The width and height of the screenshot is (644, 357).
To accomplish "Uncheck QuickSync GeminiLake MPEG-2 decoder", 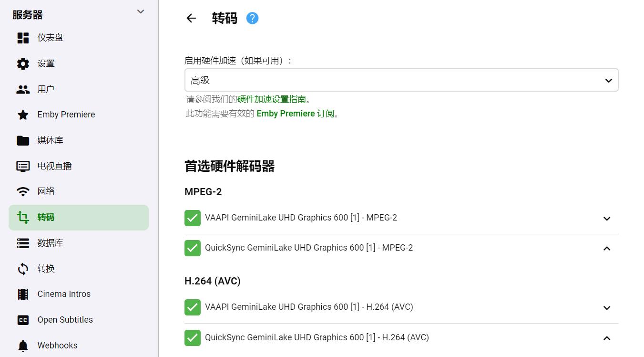I will 193,248.
